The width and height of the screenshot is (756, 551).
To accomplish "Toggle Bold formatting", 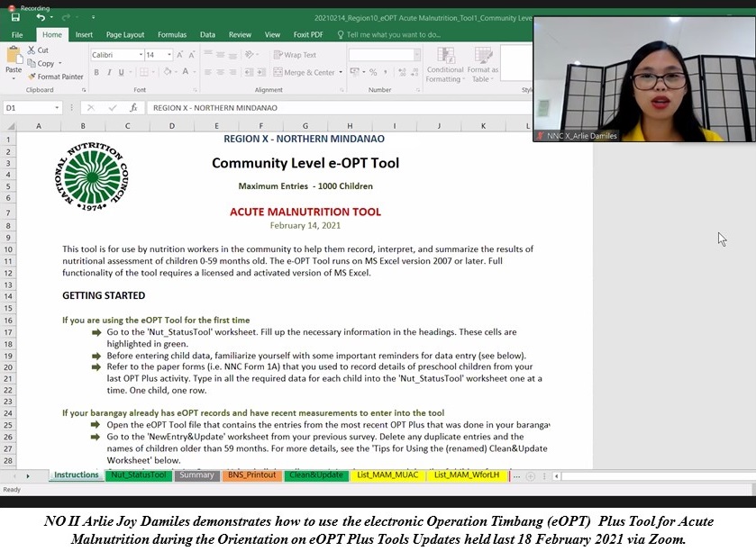I will (96, 72).
